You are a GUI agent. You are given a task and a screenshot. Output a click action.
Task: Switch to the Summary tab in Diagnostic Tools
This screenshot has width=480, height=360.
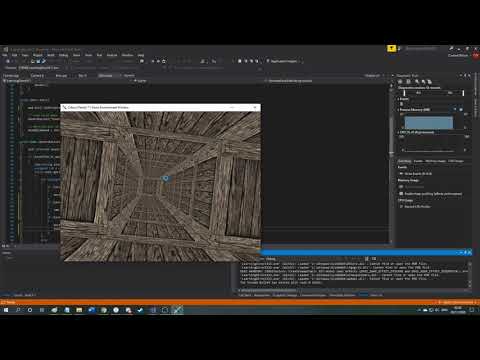[x=404, y=161]
